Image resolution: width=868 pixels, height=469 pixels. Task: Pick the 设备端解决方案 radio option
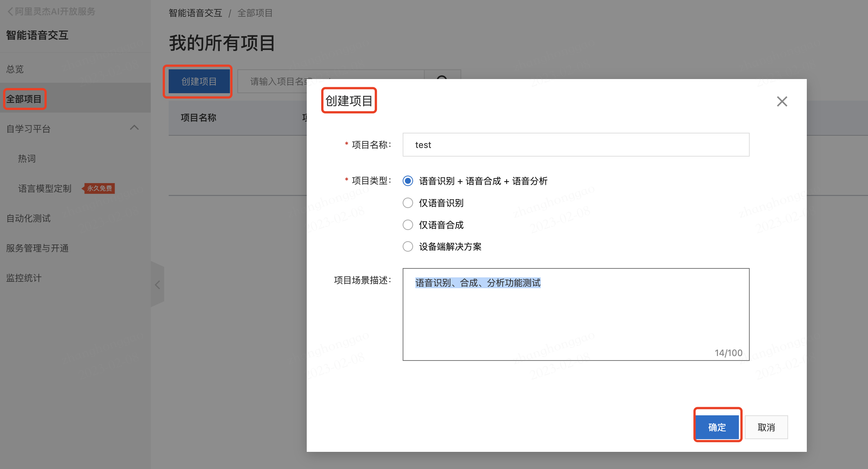[x=408, y=247]
